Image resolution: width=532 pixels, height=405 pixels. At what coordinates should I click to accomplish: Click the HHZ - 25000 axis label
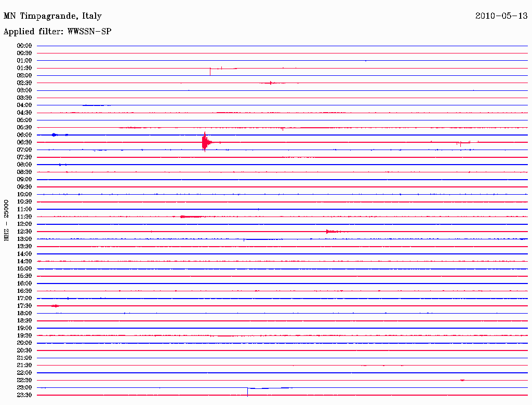click(x=6, y=221)
